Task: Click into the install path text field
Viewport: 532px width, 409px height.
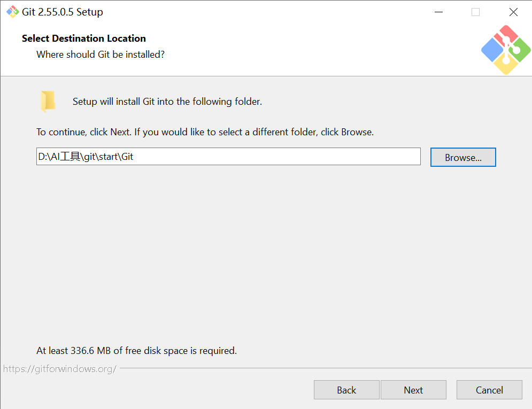Action: (x=228, y=156)
